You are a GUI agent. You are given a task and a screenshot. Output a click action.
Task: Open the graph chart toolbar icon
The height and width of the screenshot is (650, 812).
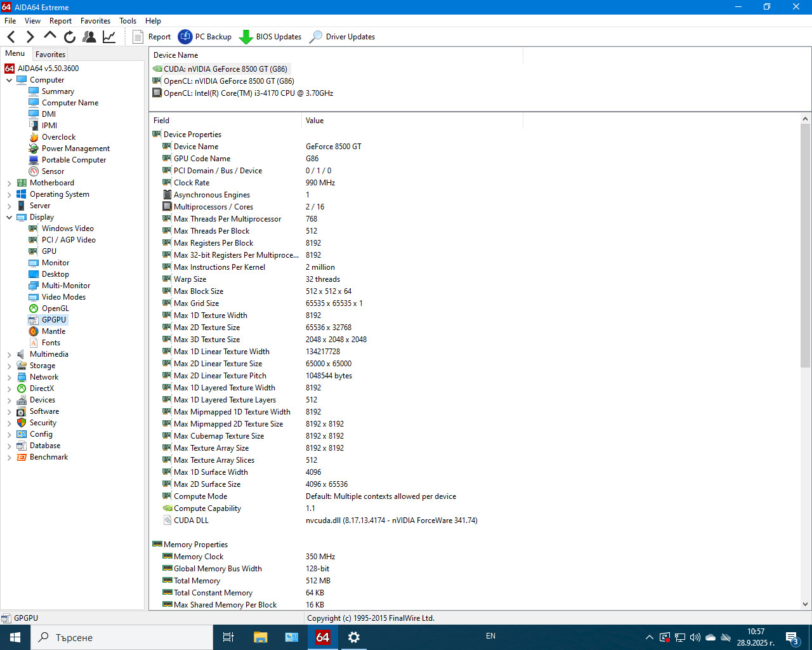point(109,37)
